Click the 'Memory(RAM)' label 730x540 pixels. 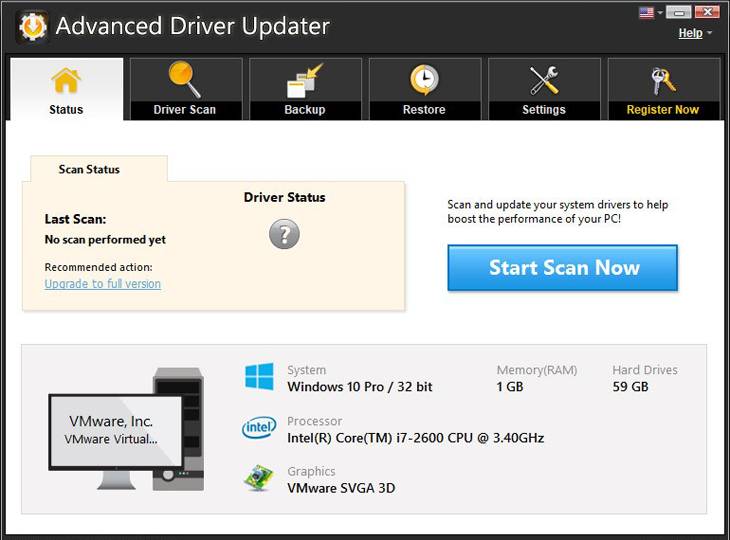[537, 370]
